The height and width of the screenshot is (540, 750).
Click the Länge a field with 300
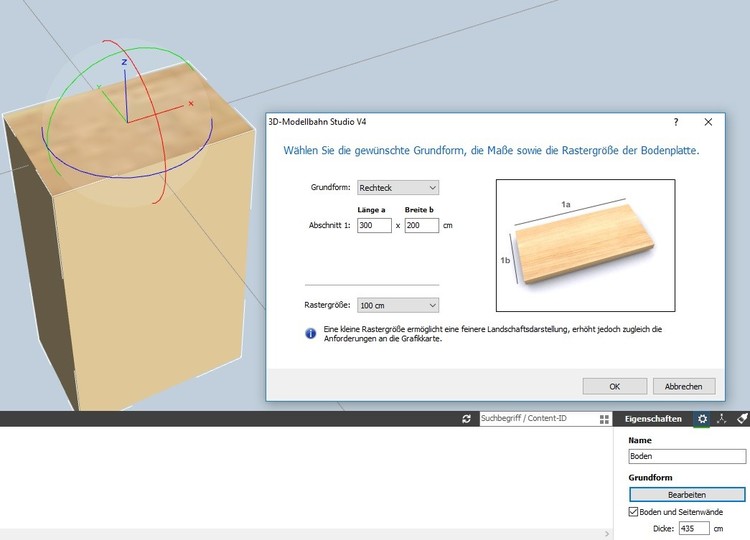coord(374,225)
